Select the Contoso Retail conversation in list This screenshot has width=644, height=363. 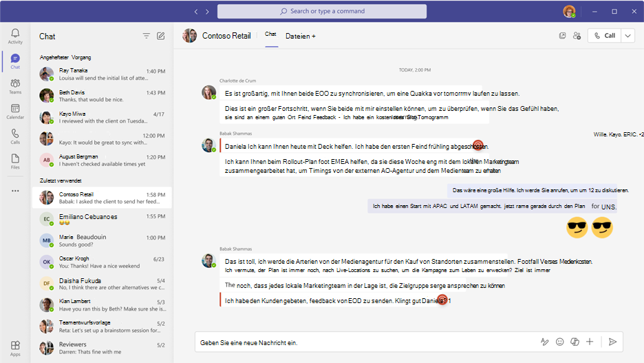(x=103, y=198)
